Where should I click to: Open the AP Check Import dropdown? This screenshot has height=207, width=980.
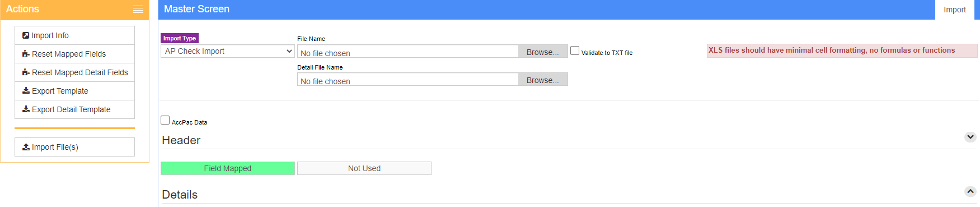tap(228, 51)
